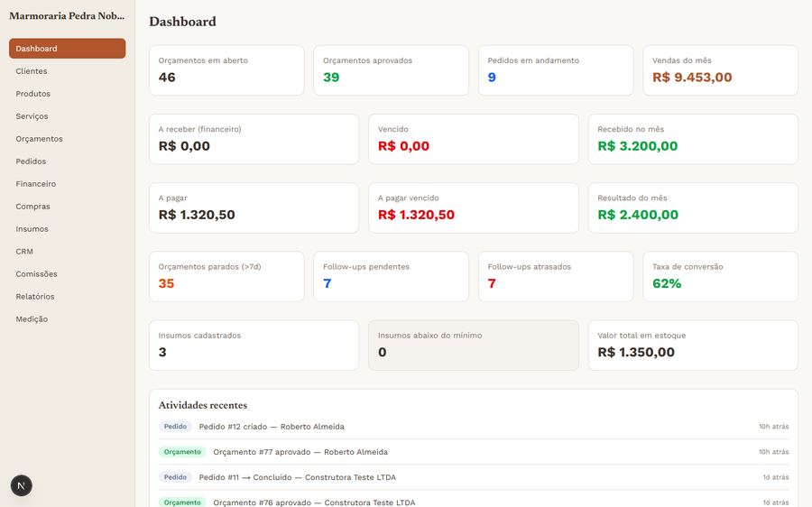
Task: Open Comissões section
Action: [68, 274]
